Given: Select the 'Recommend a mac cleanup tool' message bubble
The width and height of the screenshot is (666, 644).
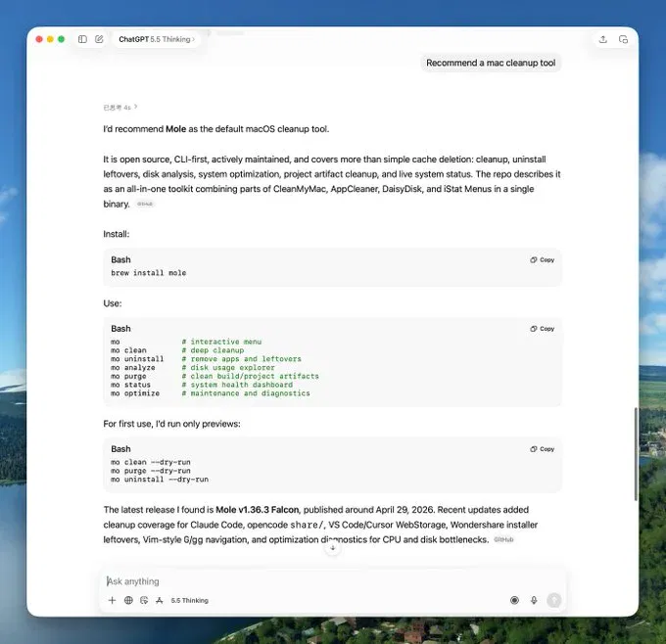Looking at the screenshot, I should (x=491, y=63).
